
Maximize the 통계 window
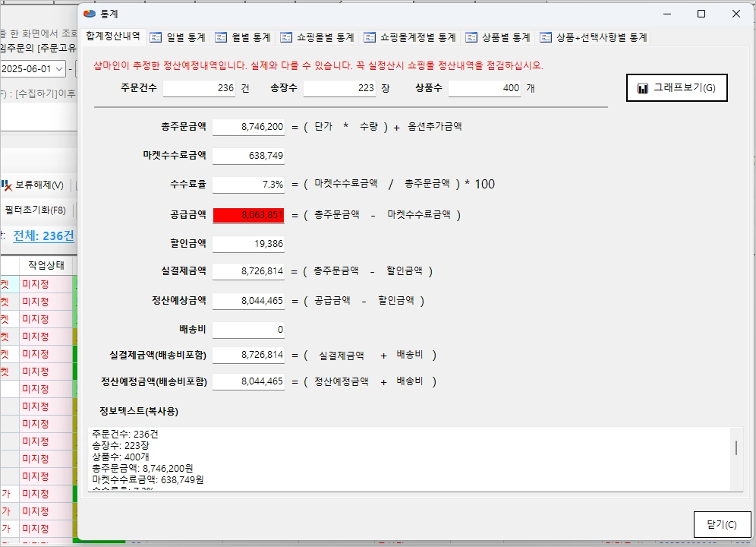701,14
